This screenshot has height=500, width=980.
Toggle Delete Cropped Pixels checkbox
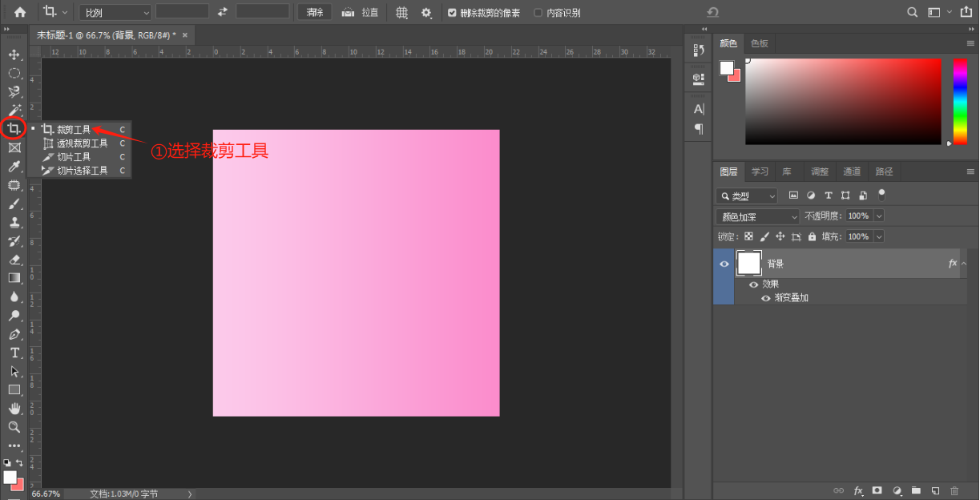pyautogui.click(x=453, y=13)
